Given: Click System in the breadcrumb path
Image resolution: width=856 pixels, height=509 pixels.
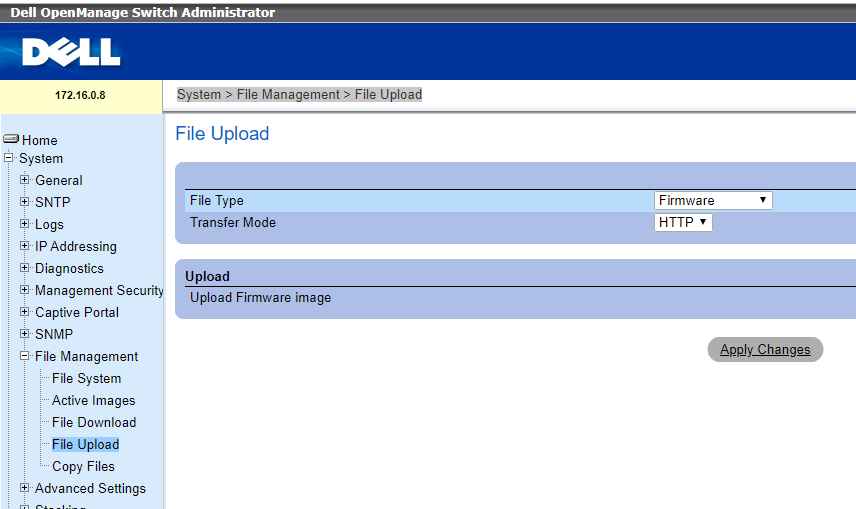Looking at the screenshot, I should (x=199, y=94).
